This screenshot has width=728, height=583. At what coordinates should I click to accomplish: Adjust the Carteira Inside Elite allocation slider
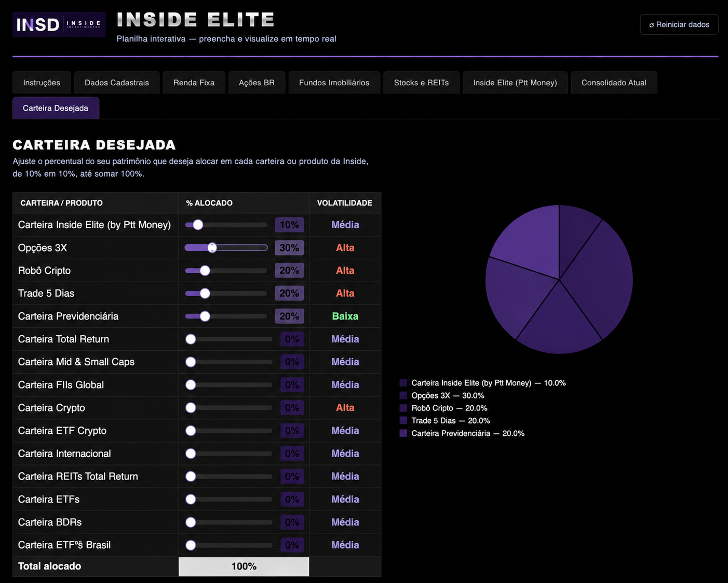226,225
